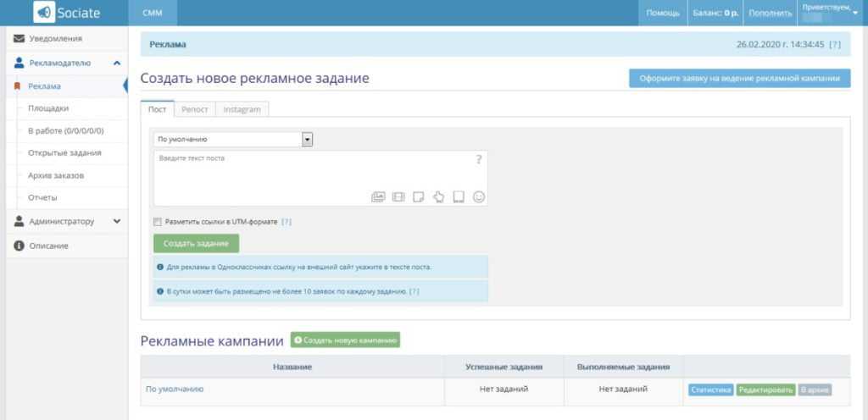Click the Sociate megaphone logo
The image size is (868, 420).
(x=44, y=13)
